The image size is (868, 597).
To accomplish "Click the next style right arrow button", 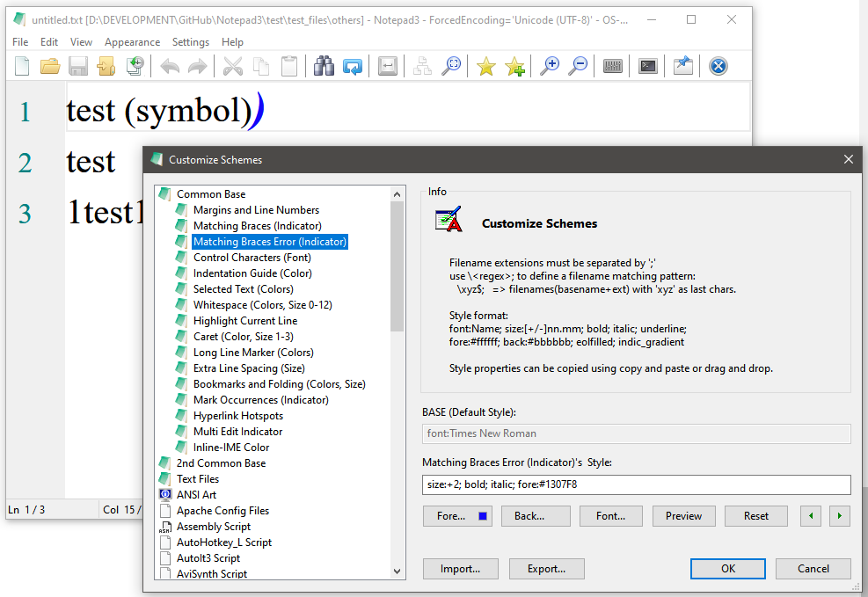I will pos(840,515).
